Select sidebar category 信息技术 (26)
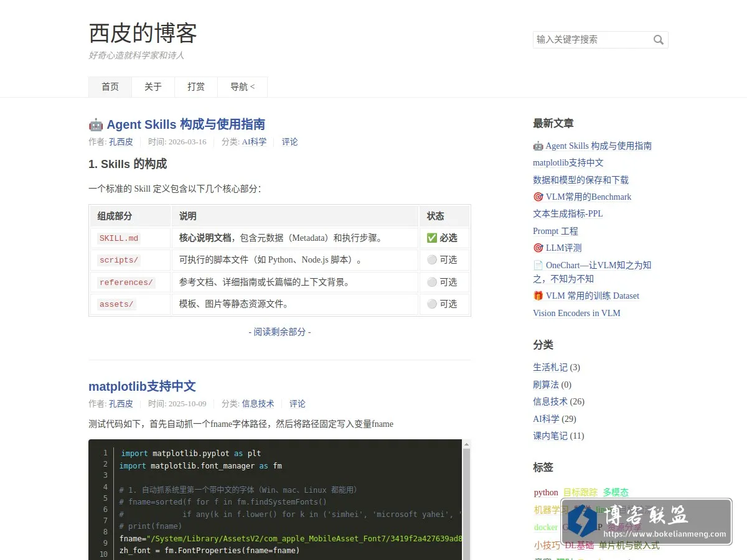Image resolution: width=747 pixels, height=560 pixels. point(550,402)
